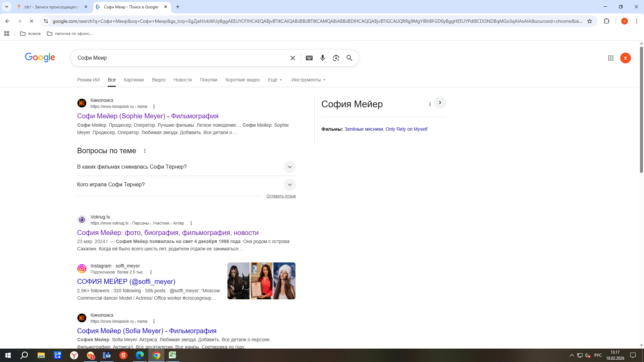Open Windows Start menu
644x362 pixels.
pos(8,355)
